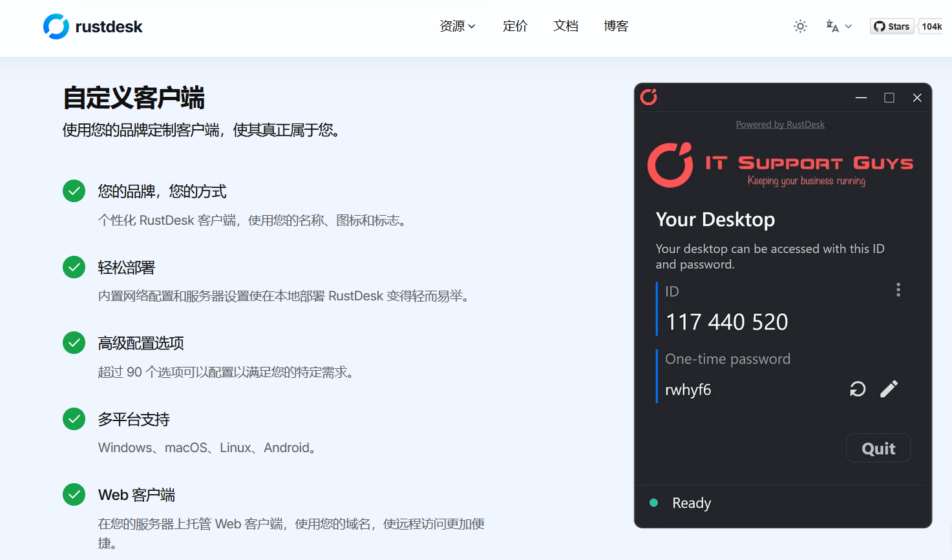Click the 多平台支持 feature title
This screenshot has width=952, height=560.
pyautogui.click(x=134, y=419)
